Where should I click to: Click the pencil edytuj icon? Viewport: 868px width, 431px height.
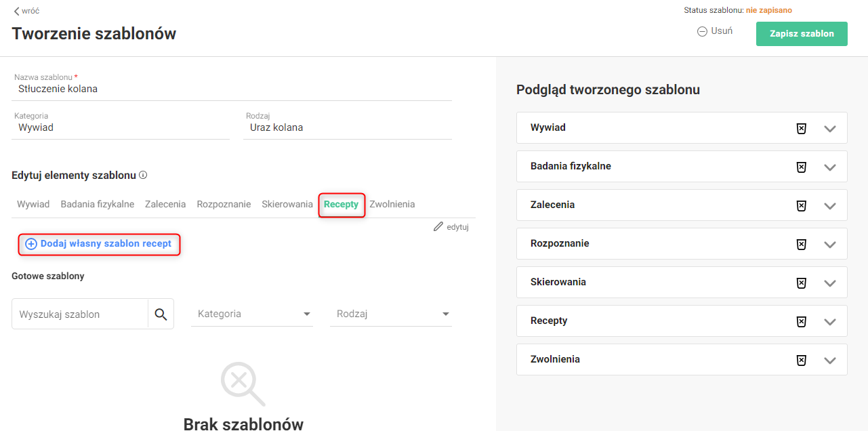coord(438,227)
